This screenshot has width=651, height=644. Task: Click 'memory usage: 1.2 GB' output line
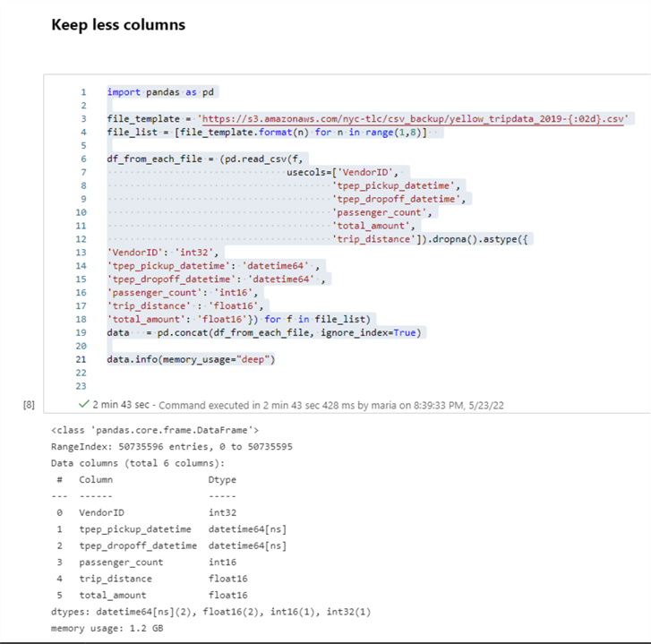[107, 629]
